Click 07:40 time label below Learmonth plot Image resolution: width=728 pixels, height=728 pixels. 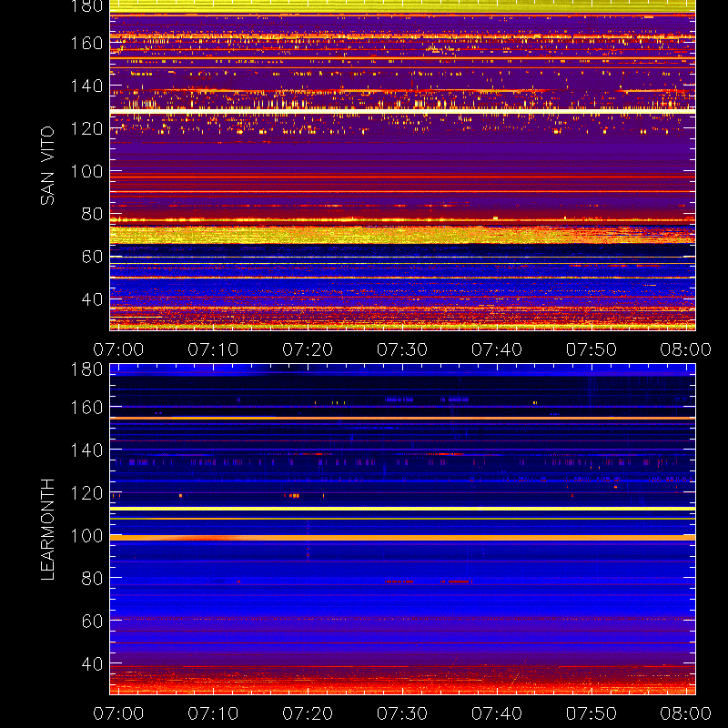coord(497,713)
